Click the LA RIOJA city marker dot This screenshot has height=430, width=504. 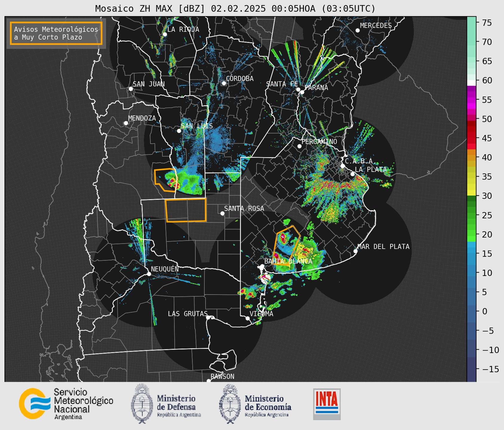165,34
